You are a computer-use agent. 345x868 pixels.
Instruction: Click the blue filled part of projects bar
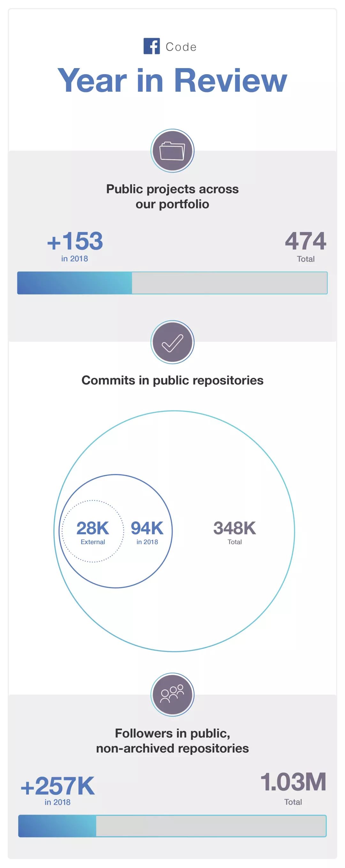pos(74,283)
